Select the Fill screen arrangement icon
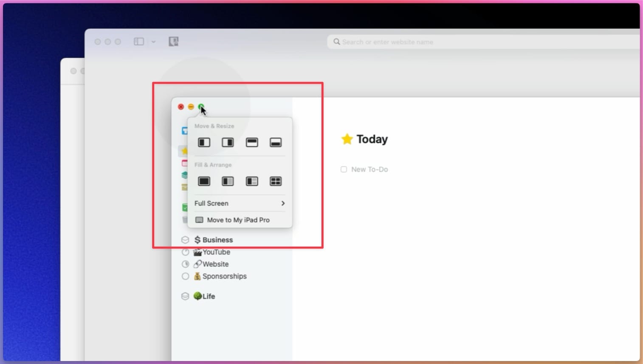This screenshot has width=643, height=364. coord(204,181)
